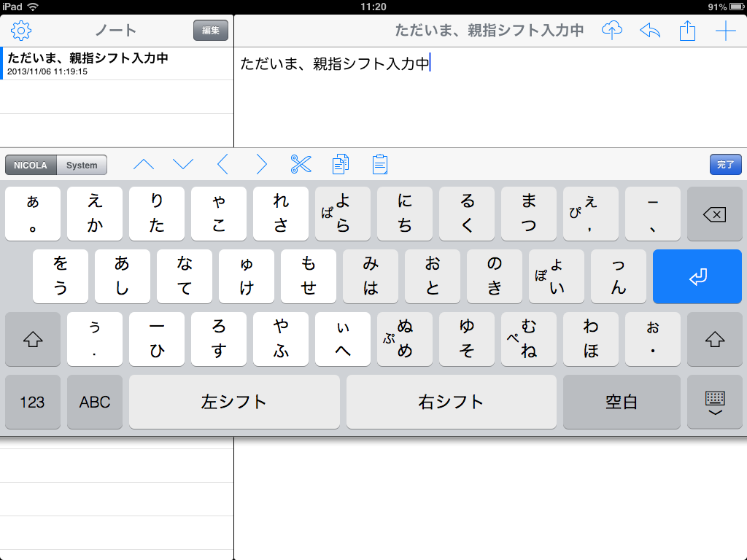Image resolution: width=747 pixels, height=560 pixels.
Task: Open the share sheet icon
Action: pyautogui.click(x=687, y=31)
